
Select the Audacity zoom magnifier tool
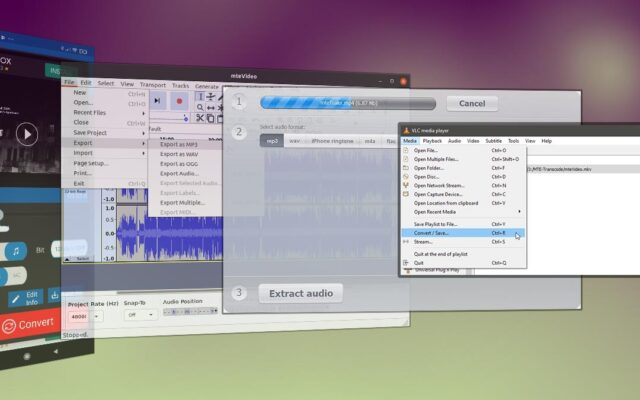200,107
